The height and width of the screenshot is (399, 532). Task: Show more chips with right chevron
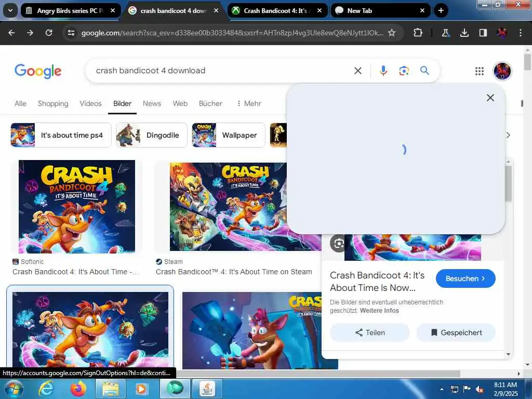point(508,135)
